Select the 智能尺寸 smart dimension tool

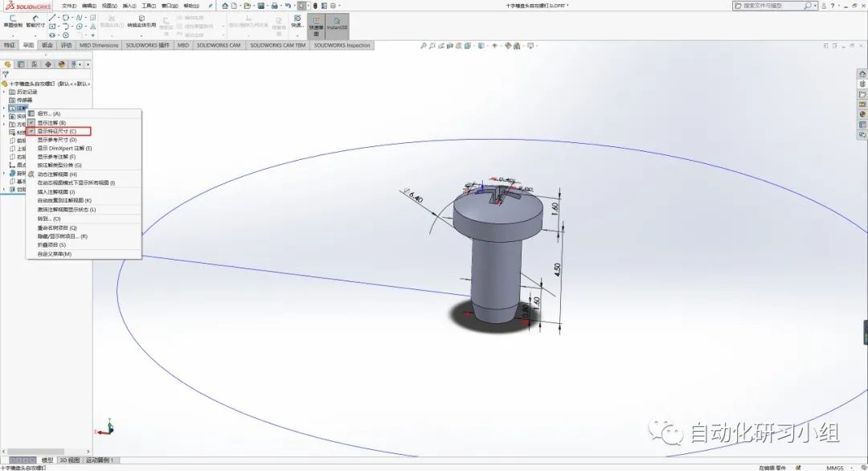point(35,22)
